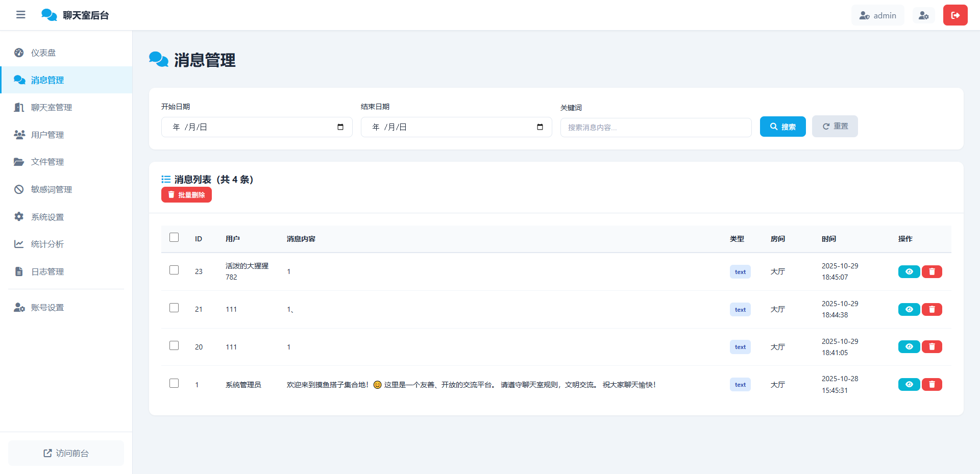Click the add user icon near admin
Image resolution: width=980 pixels, height=474 pixels.
point(924,15)
